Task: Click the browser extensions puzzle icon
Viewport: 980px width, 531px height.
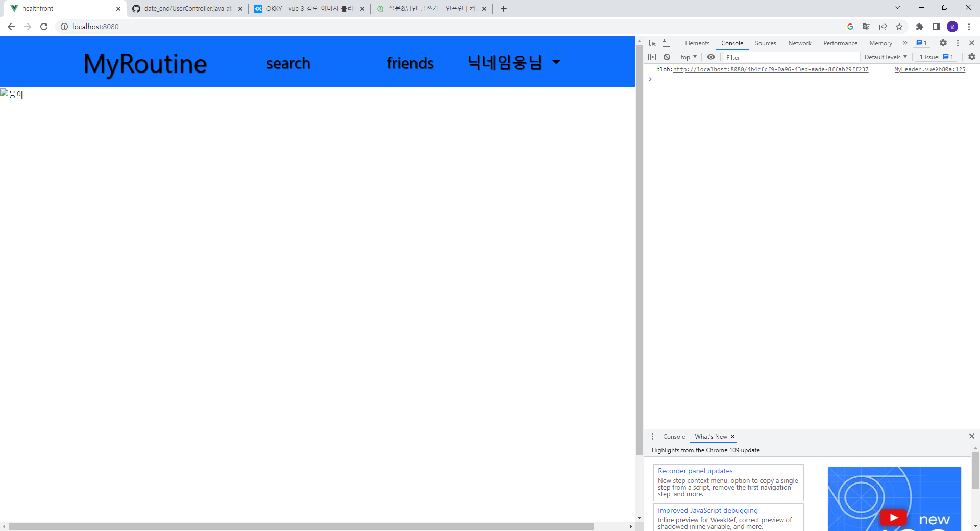Action: point(920,27)
